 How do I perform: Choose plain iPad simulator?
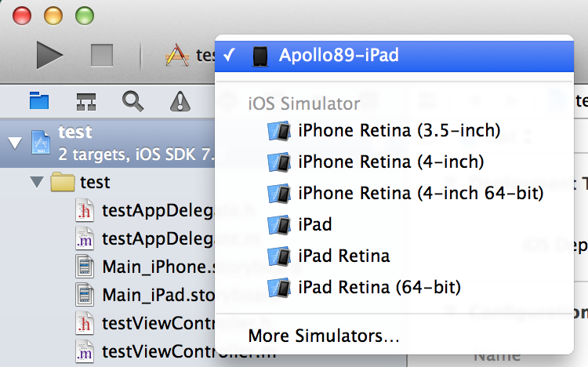tap(394, 225)
